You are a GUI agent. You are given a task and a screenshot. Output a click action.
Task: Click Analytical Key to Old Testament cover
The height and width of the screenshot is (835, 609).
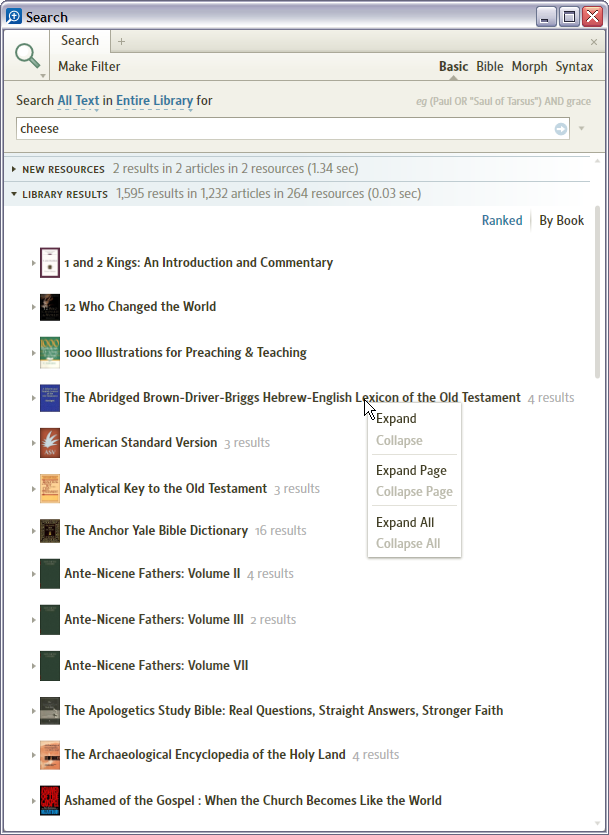50,488
